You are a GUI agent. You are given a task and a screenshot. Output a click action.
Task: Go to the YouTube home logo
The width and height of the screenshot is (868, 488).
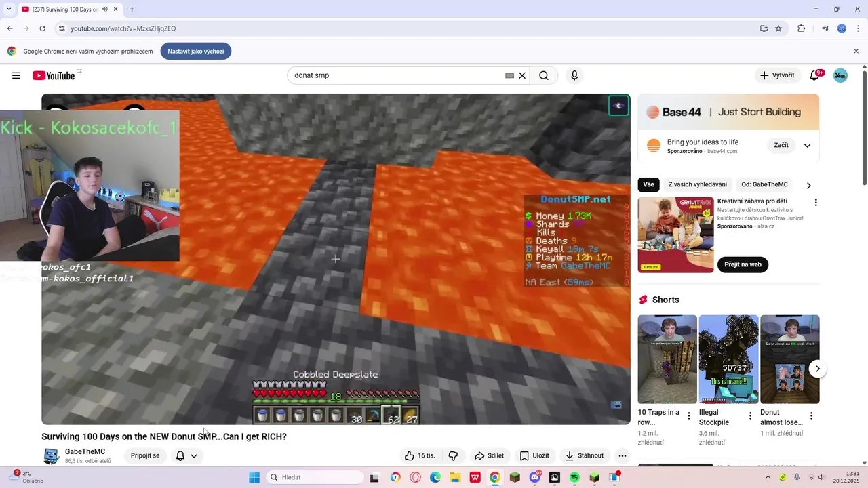click(x=54, y=75)
